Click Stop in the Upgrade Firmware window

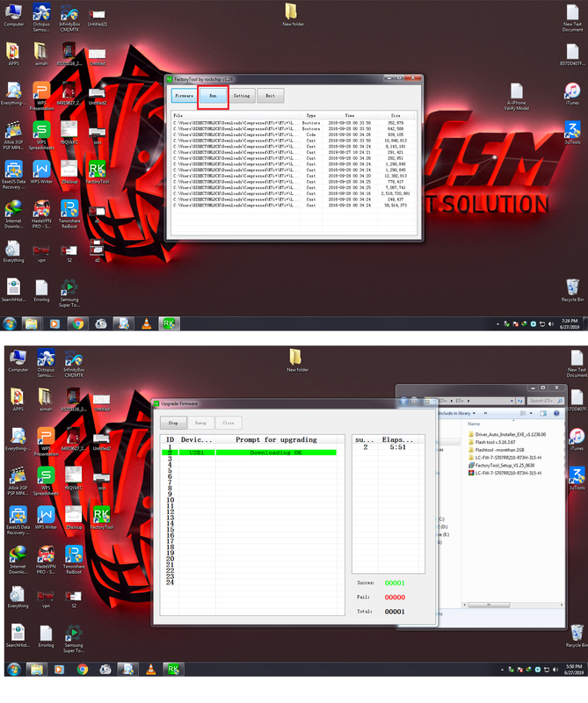tap(173, 423)
